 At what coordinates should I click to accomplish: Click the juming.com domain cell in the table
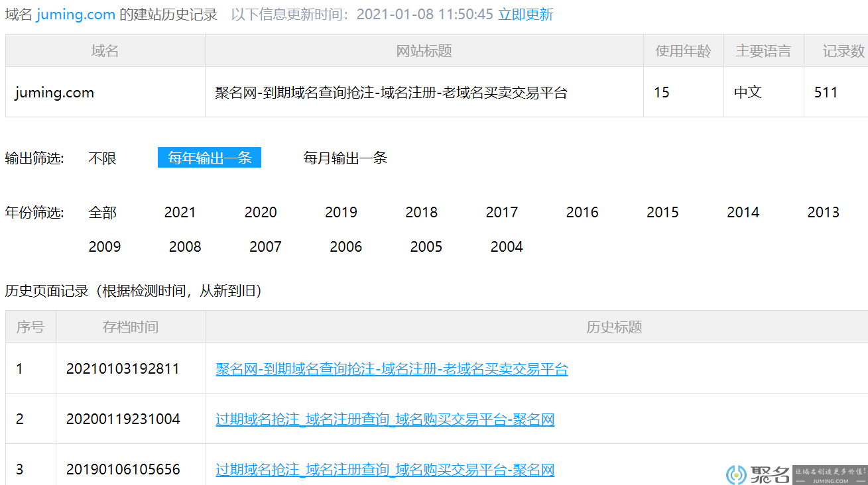(105, 92)
